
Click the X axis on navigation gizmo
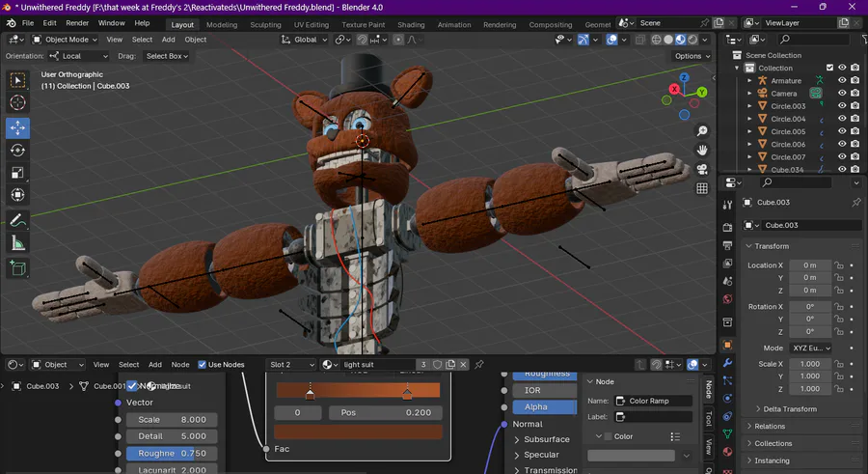tap(674, 89)
